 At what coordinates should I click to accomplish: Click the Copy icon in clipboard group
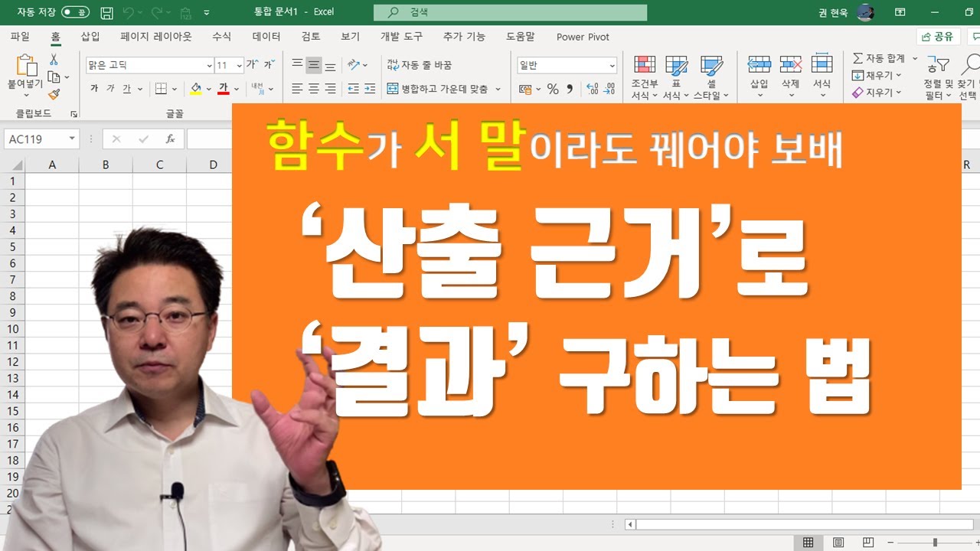pos(54,77)
